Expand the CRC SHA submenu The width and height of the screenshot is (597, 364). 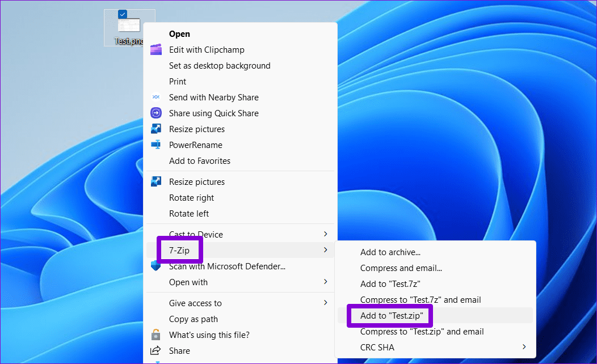(523, 347)
